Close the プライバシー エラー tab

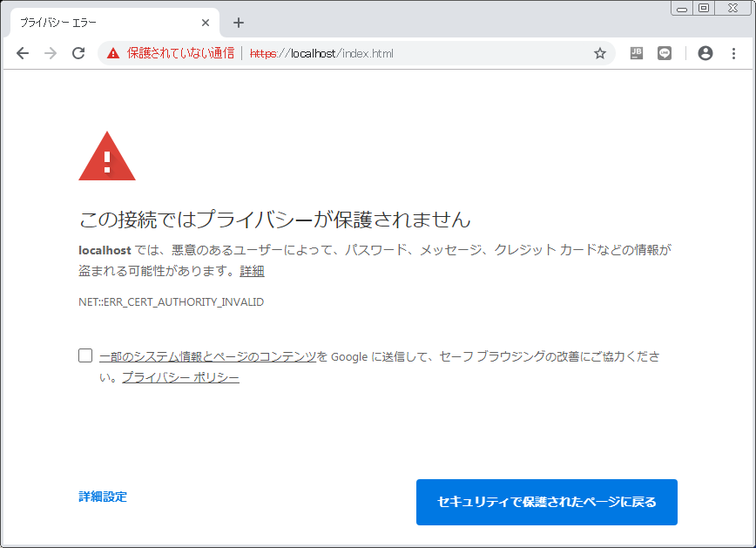(x=206, y=23)
